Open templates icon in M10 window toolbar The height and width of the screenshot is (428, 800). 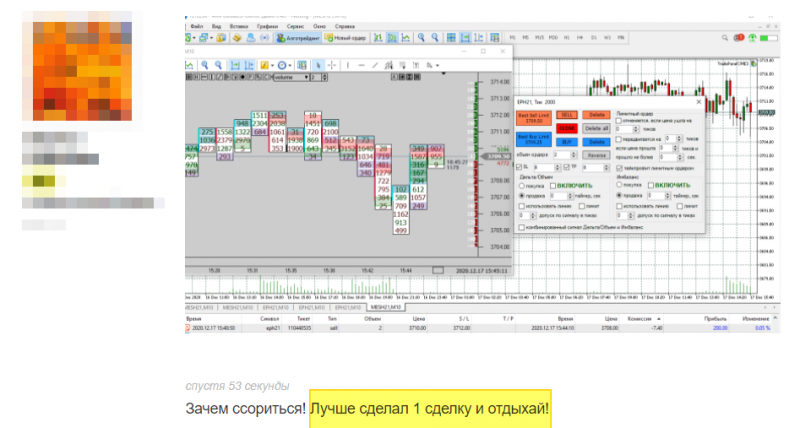tap(302, 65)
